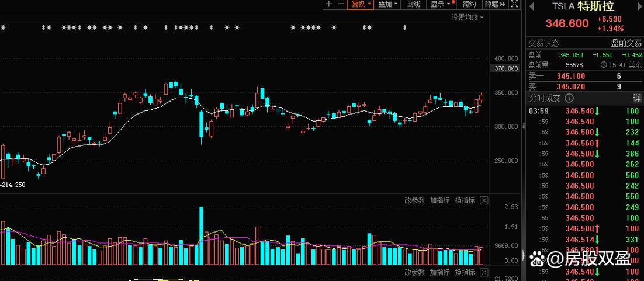This screenshot has width=644, height=281.
Task: Open 详 detail for trades list
Action: coord(636,98)
